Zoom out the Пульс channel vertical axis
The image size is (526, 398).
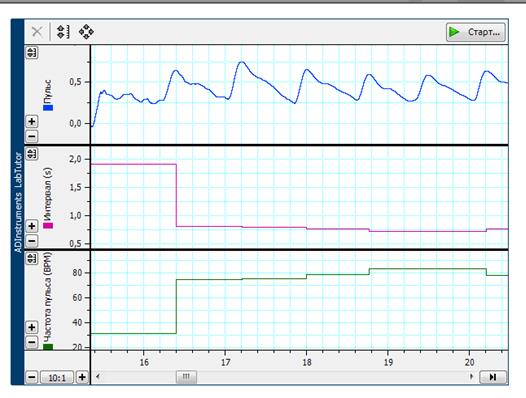tap(32, 137)
